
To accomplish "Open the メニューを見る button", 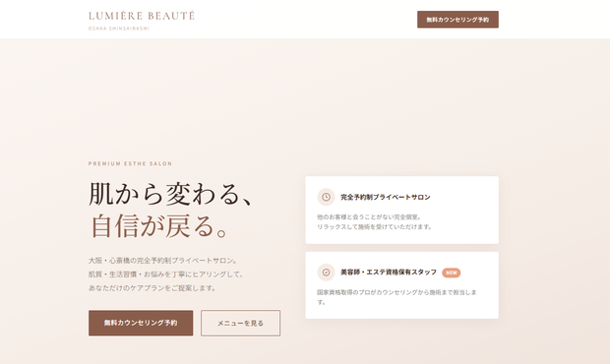I will click(240, 323).
